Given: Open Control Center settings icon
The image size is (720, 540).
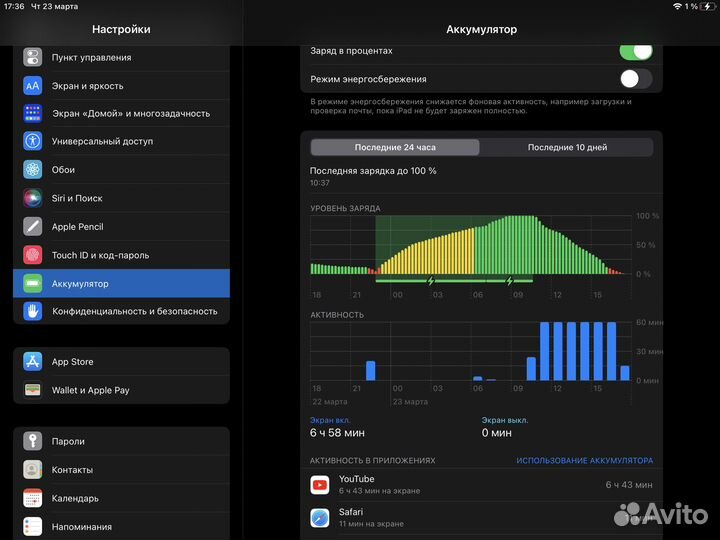Looking at the screenshot, I should (x=33, y=57).
